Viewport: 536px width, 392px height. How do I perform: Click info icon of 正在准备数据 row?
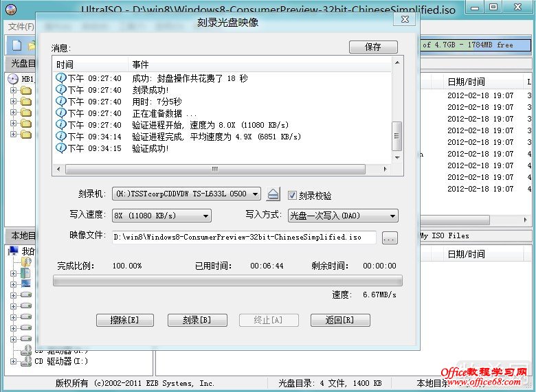point(61,113)
